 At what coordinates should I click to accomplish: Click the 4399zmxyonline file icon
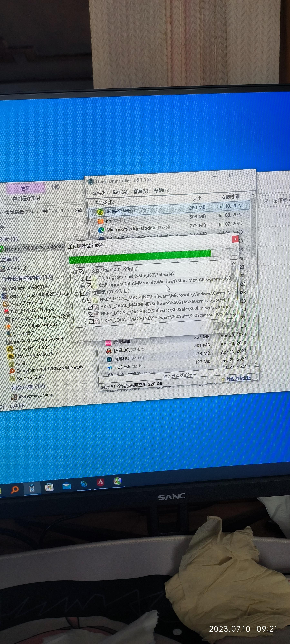click(x=14, y=397)
